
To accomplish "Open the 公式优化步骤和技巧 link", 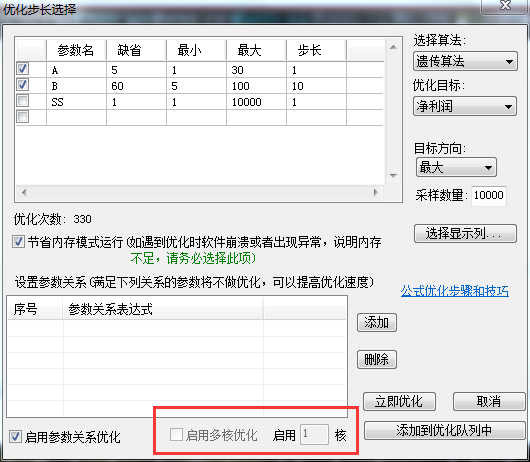I will [455, 291].
